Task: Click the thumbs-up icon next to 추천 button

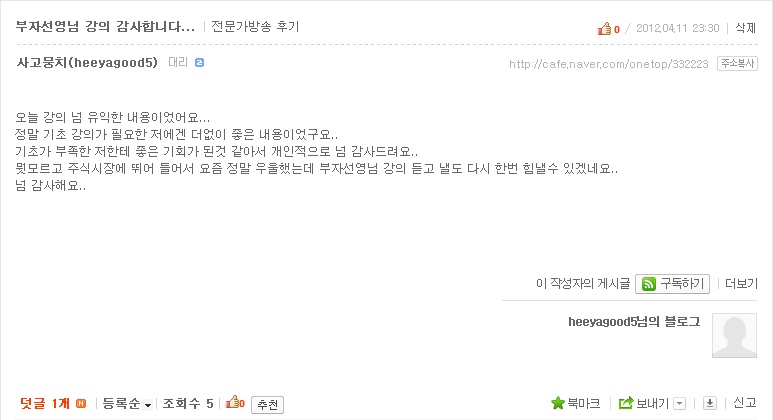Action: pyautogui.click(x=233, y=402)
